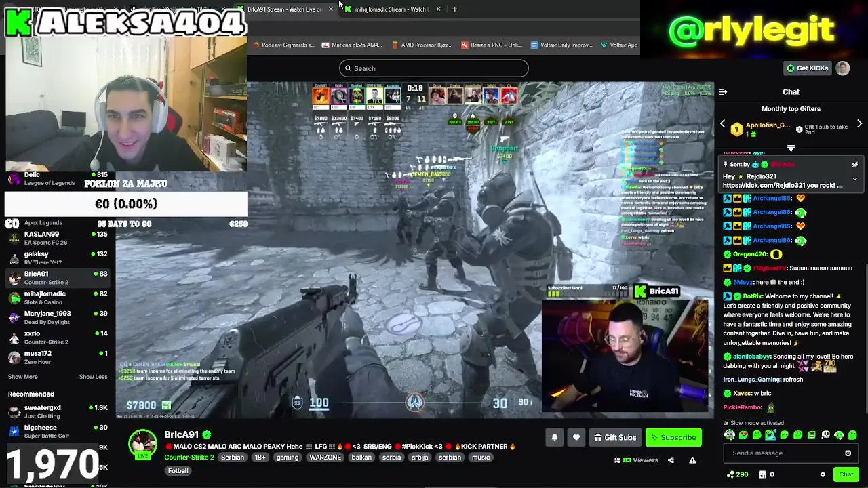Open chat settings gear icon
868x488 pixels.
pyautogui.click(x=823, y=474)
